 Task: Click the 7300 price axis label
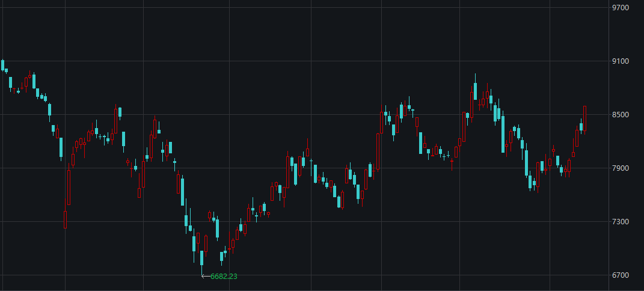pos(620,222)
